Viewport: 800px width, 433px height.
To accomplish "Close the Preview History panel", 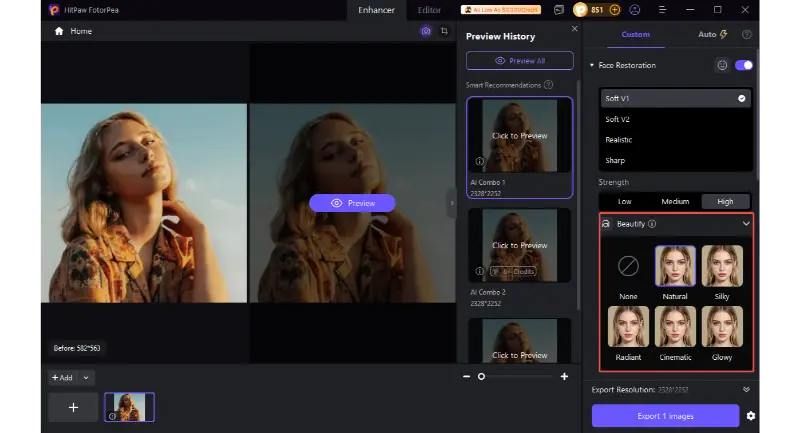I will point(574,29).
